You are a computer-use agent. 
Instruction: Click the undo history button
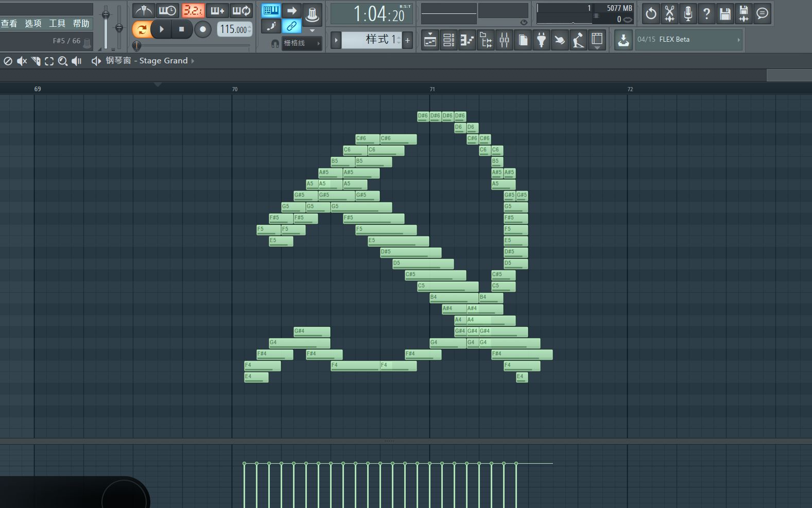(x=651, y=14)
